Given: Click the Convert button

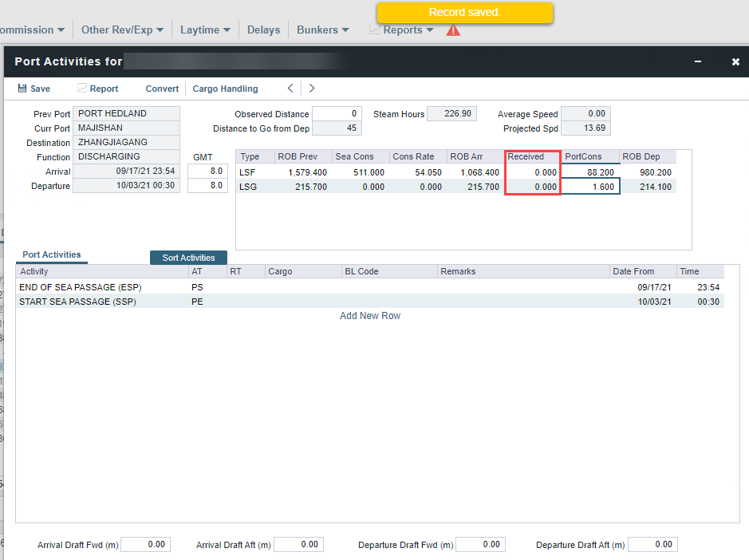Looking at the screenshot, I should (162, 89).
